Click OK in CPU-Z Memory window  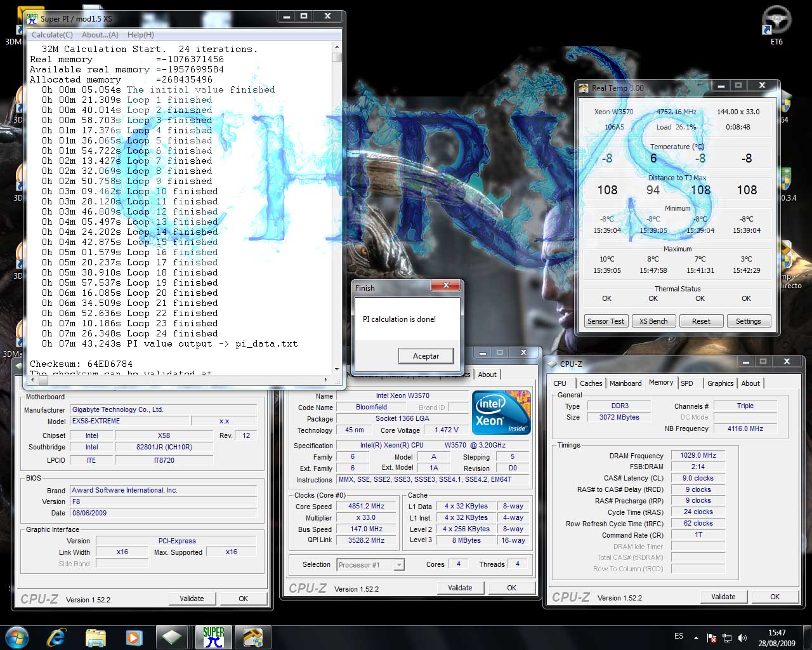(775, 597)
